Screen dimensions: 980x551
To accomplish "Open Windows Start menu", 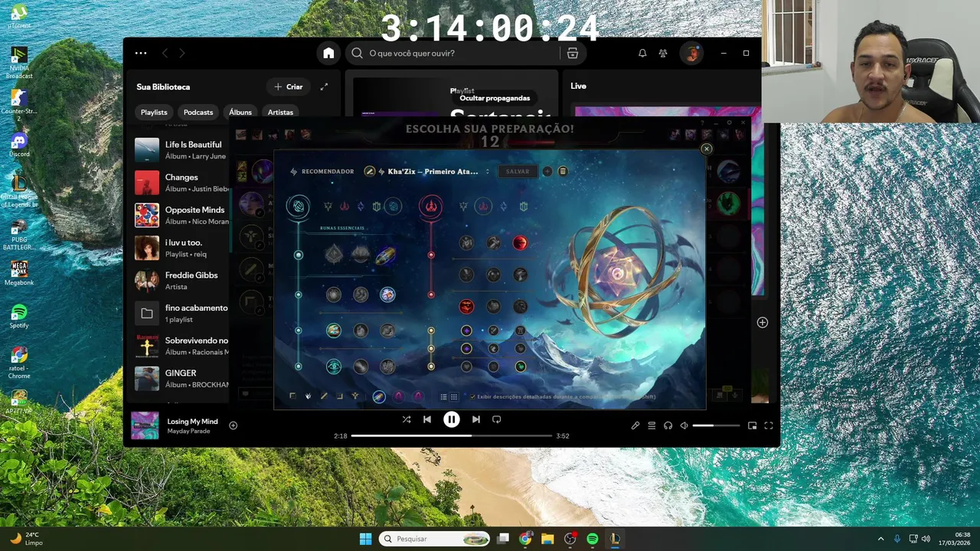I will (x=365, y=539).
